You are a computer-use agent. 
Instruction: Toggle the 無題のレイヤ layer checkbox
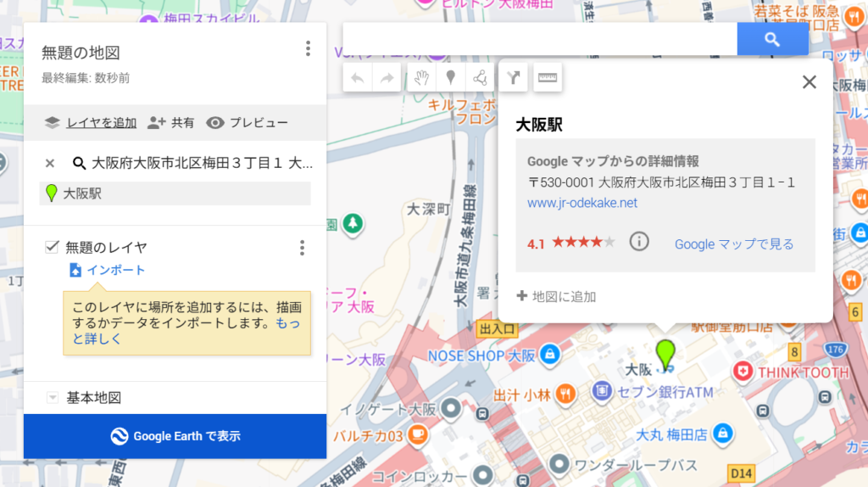point(52,247)
